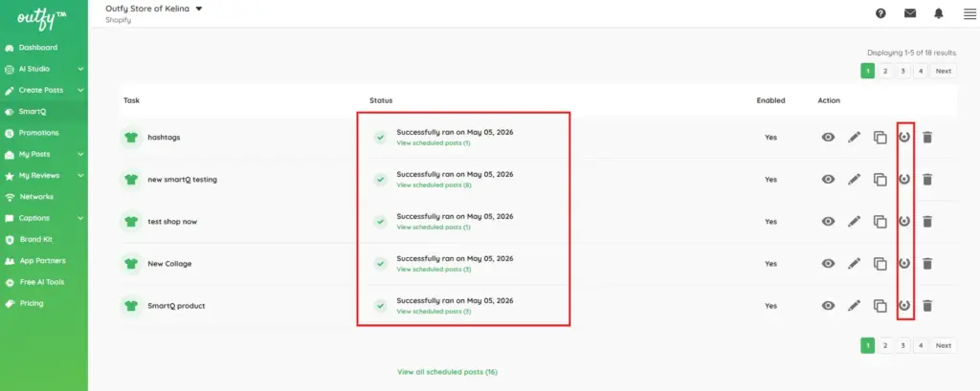The image size is (980, 391).
Task: Expand the Captions sidebar menu
Action: (80, 218)
